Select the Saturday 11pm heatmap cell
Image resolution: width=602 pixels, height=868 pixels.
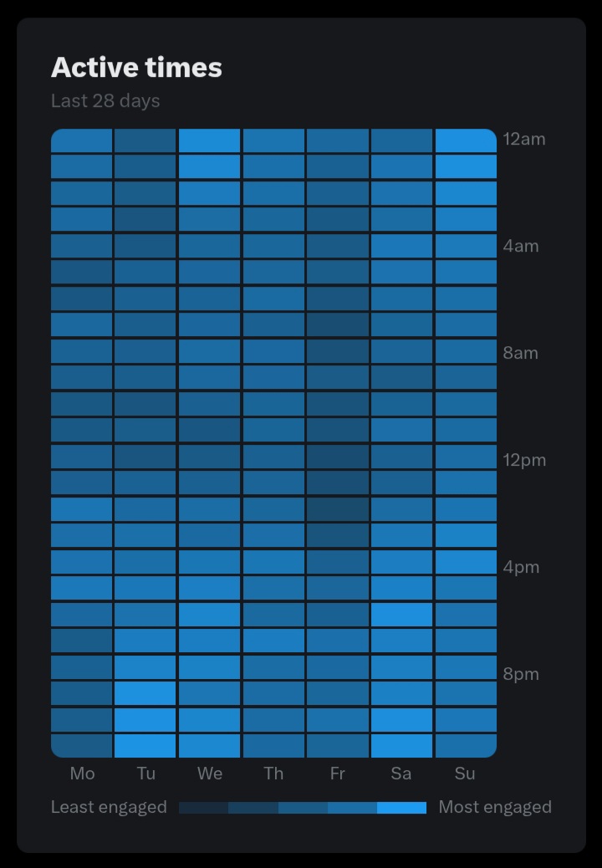[x=401, y=746]
